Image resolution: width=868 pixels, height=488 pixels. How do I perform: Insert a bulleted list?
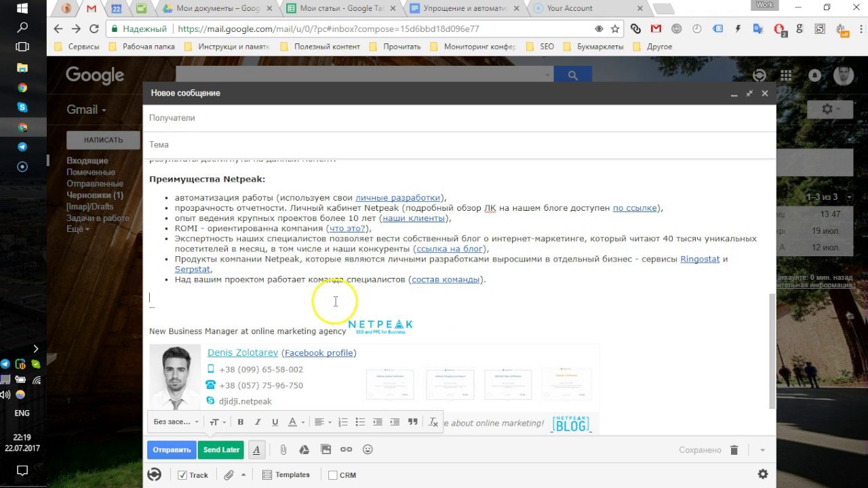pyautogui.click(x=360, y=422)
